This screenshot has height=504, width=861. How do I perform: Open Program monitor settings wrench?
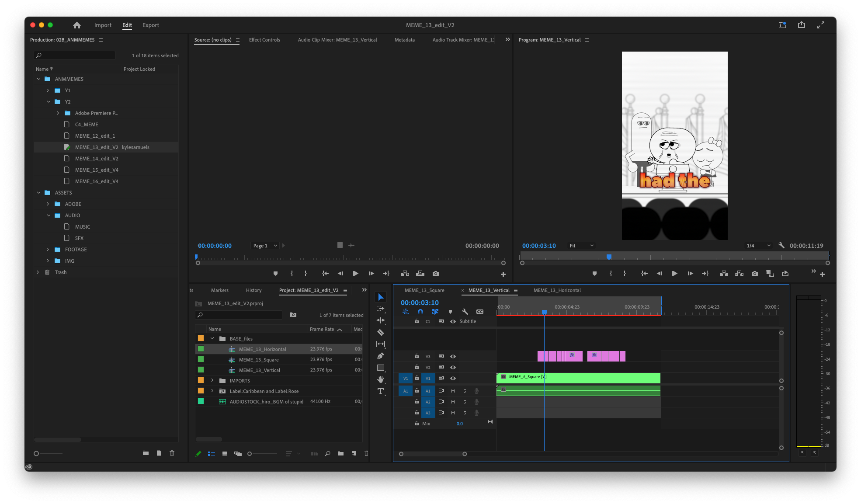click(x=781, y=246)
